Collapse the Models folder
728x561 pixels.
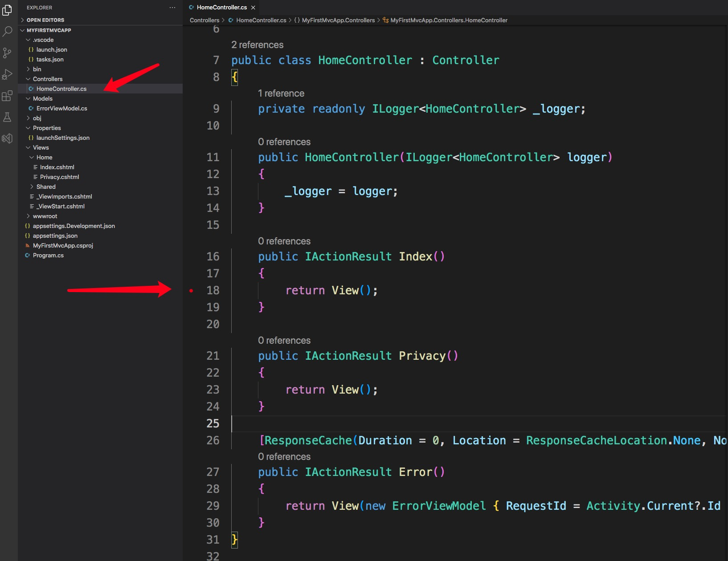click(x=28, y=98)
